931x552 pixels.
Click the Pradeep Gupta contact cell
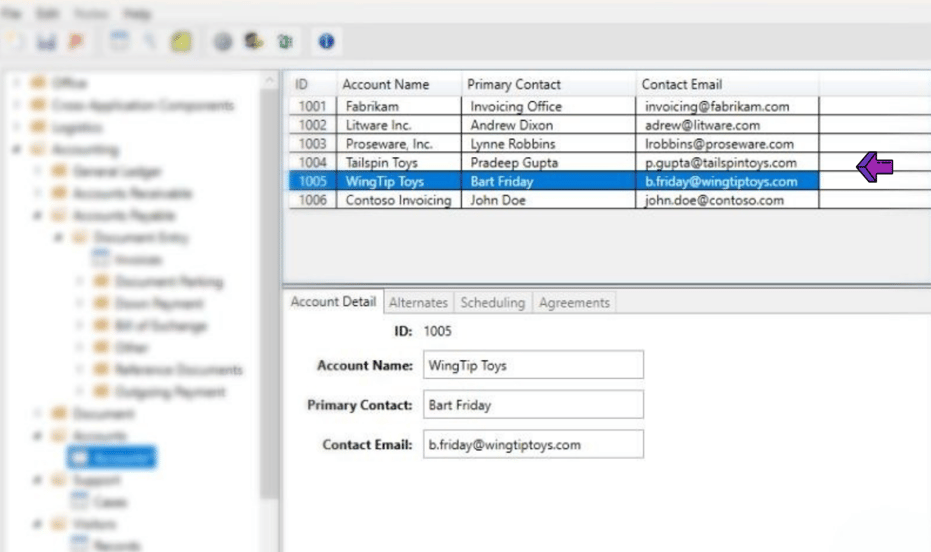click(549, 163)
